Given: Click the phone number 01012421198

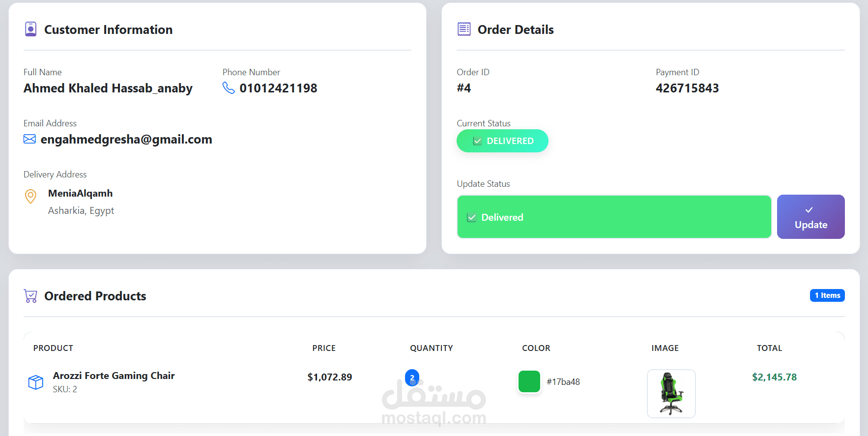Looking at the screenshot, I should click(x=278, y=88).
